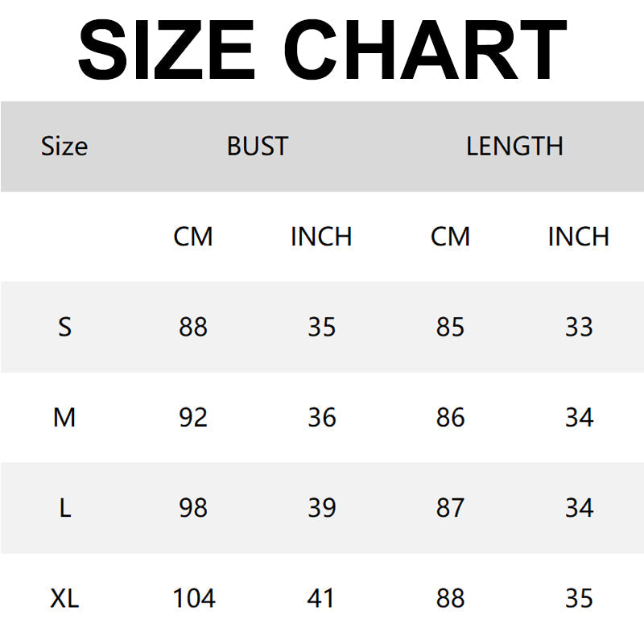Click the S size row label
This screenshot has width=644, height=644.
pos(64,327)
